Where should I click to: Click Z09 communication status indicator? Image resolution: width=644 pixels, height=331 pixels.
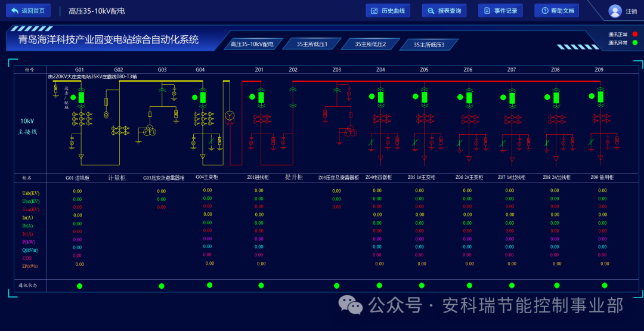[x=605, y=286]
